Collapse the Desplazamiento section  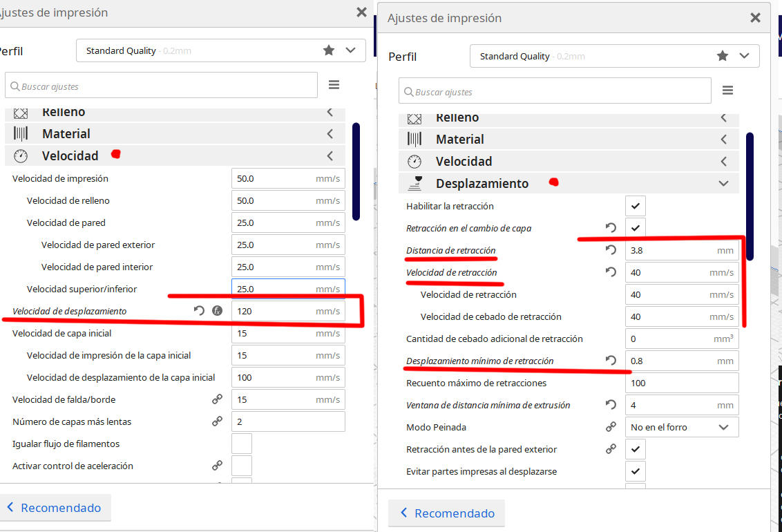[723, 184]
